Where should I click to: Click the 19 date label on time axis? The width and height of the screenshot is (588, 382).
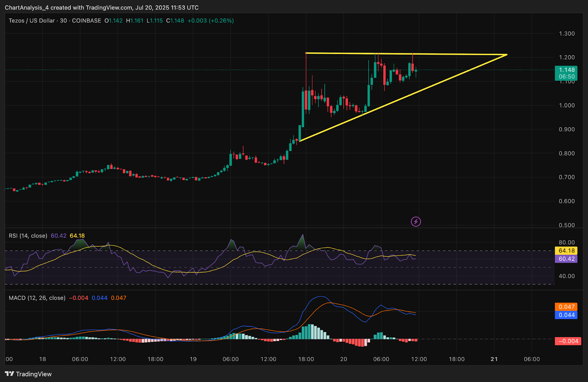193,359
